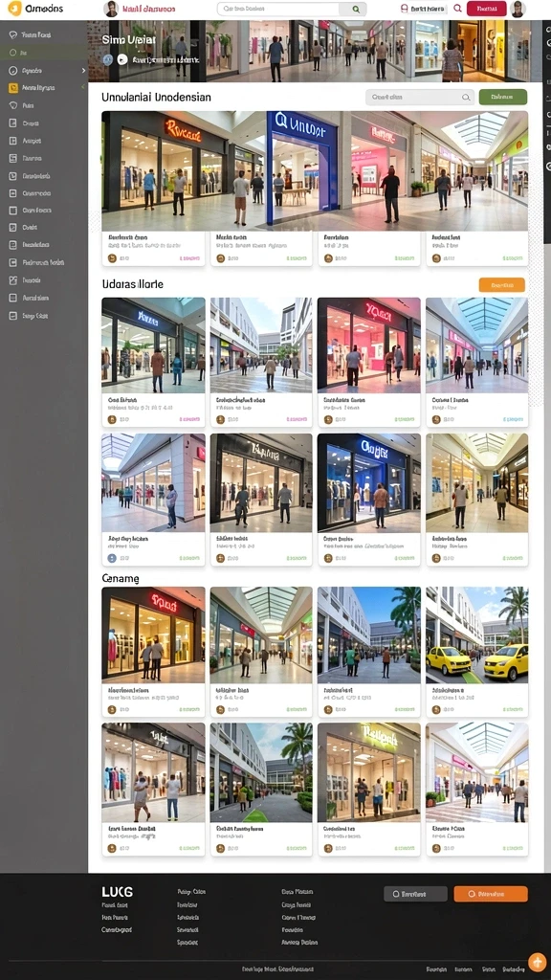Open the outdoor white building thumbnail in Udaras Ilorte
This screenshot has height=980, width=551.
[261, 345]
